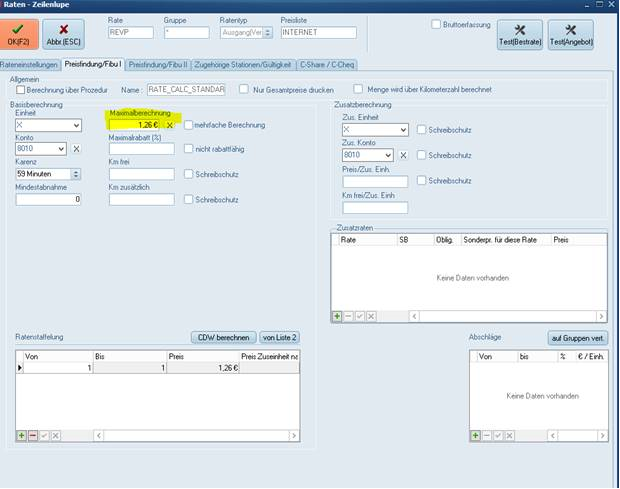Open the Einheit dropdown in Basisberechnung
Viewport: 620px width, 489px height.
point(75,125)
